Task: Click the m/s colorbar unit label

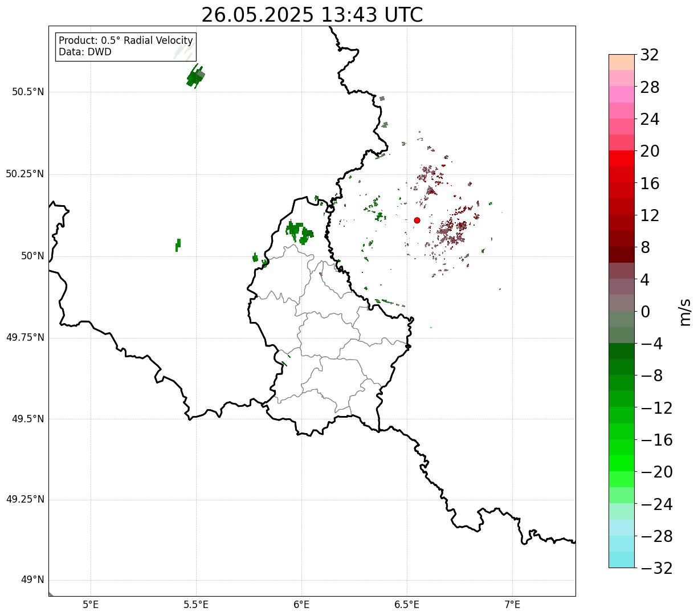Action: point(684,312)
